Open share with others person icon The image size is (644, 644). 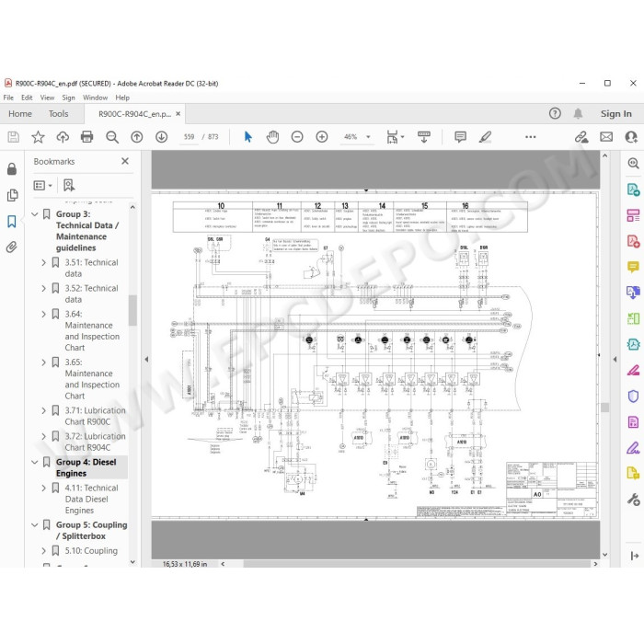pyautogui.click(x=631, y=137)
